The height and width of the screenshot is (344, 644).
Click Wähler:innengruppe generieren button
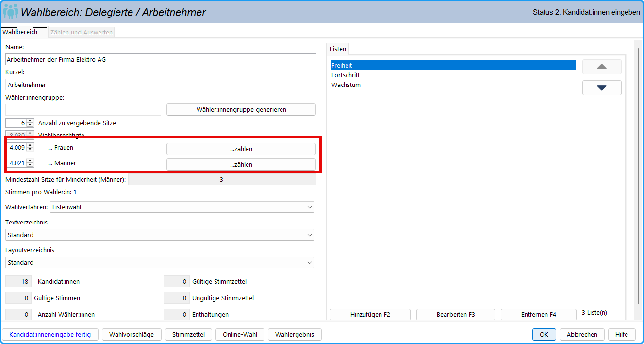[241, 110]
